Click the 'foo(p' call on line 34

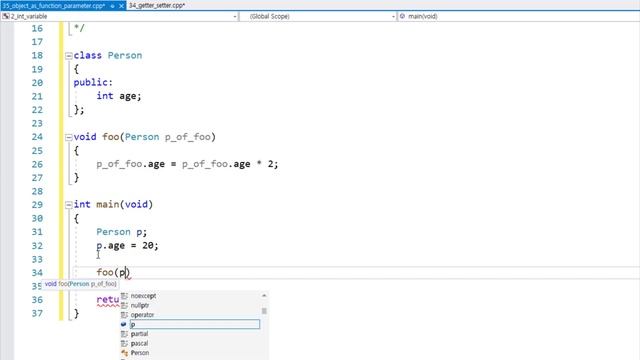[113, 272]
